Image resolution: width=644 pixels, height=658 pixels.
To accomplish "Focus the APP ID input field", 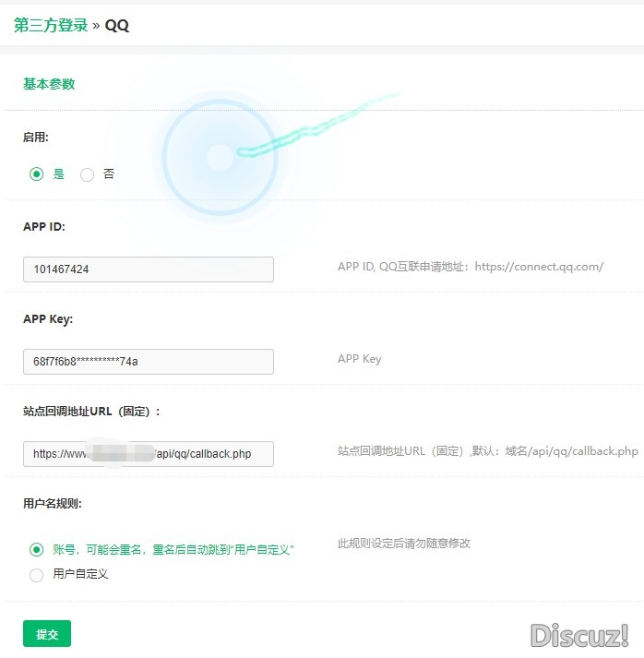I will (149, 269).
